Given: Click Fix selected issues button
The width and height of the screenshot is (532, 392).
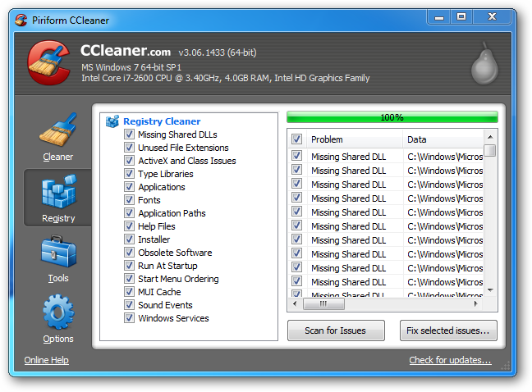Looking at the screenshot, I should click(448, 330).
